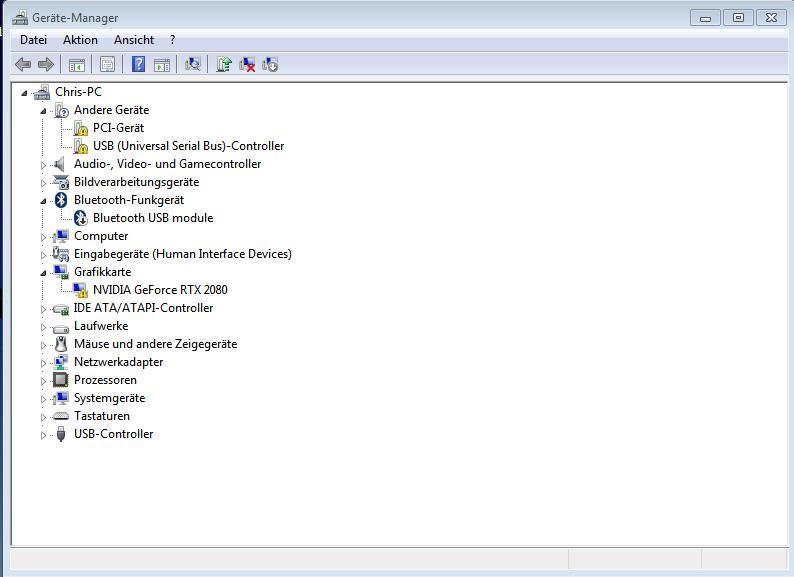Expand the Systemgeräte node
The image size is (794, 577).
point(43,399)
